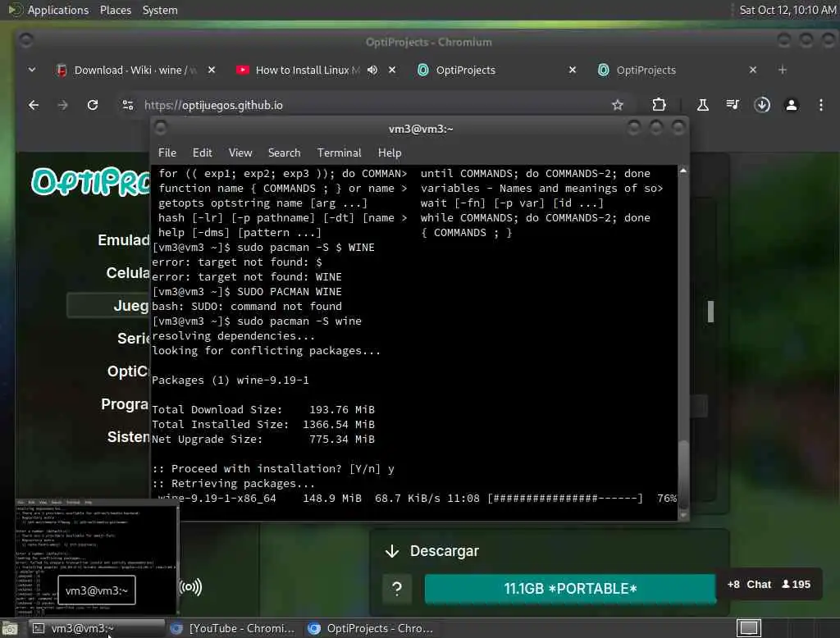840x638 pixels.
Task: Click the clock Sat Oct 12
Action: (x=787, y=10)
